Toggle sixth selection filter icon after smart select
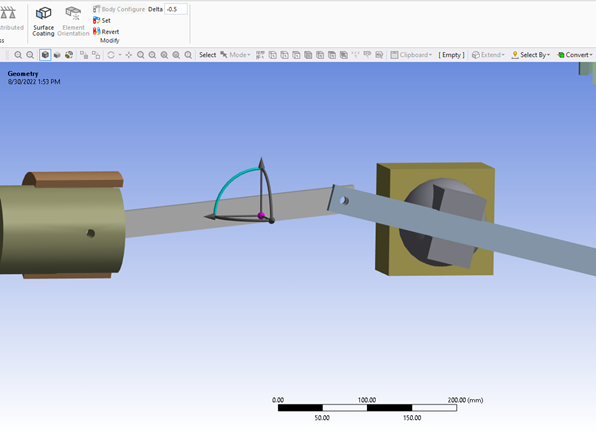The width and height of the screenshot is (596, 432). pos(332,55)
